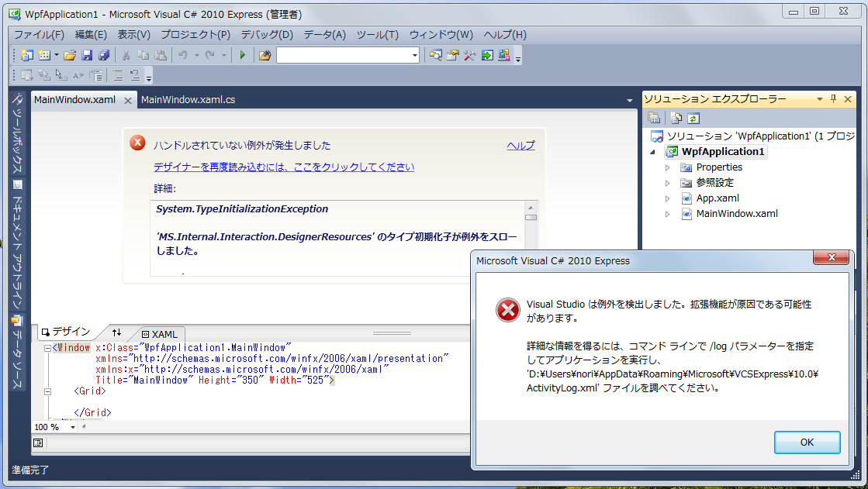
Task: Start debugging with the green play icon
Action: click(x=243, y=55)
